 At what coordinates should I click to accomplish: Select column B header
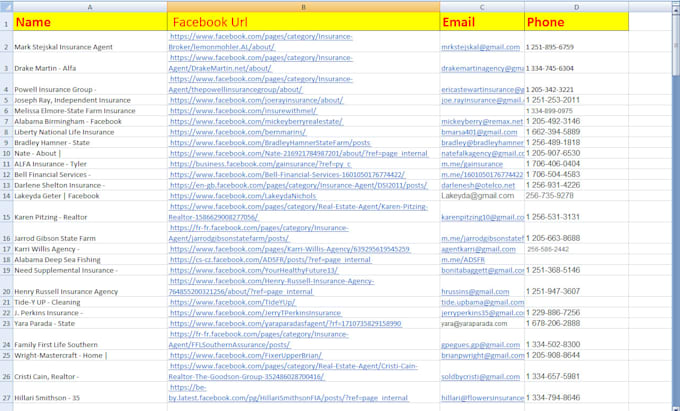303,7
